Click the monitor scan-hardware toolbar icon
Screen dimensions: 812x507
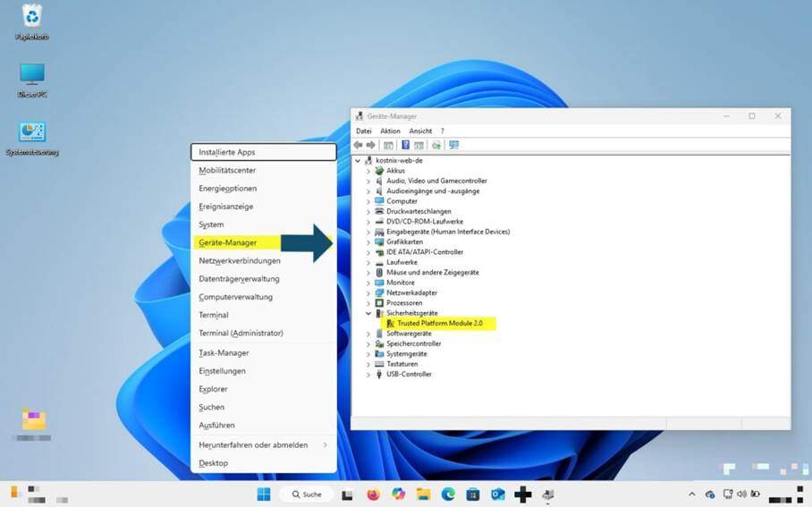pyautogui.click(x=454, y=145)
